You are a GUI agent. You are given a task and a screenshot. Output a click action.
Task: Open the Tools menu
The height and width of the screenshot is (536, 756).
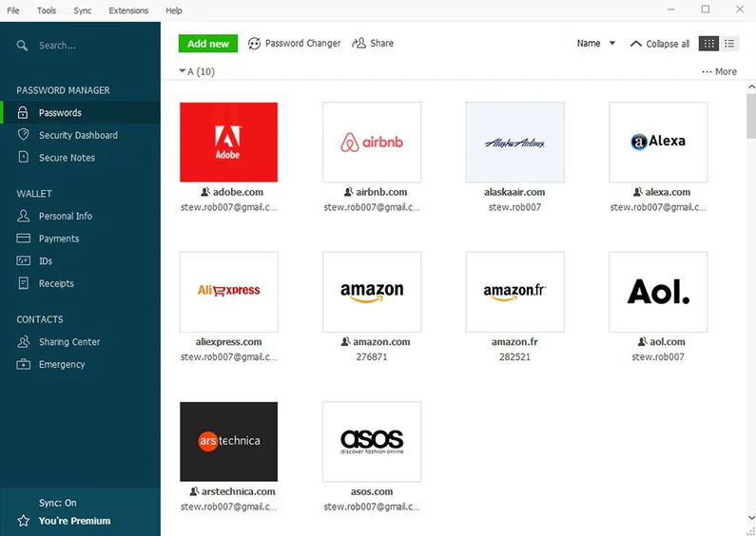(x=47, y=10)
